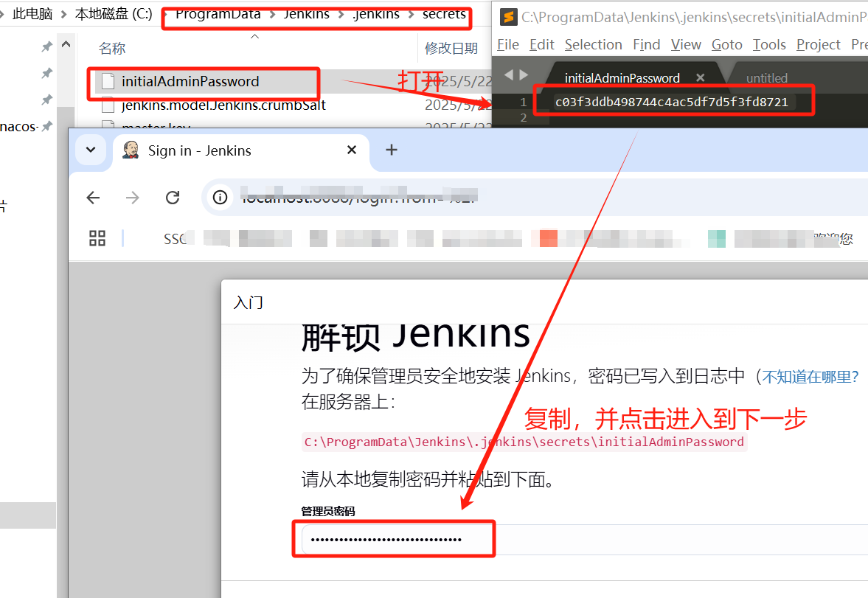Image resolution: width=868 pixels, height=598 pixels.
Task: Click the 名称 column header
Action: tap(112, 49)
